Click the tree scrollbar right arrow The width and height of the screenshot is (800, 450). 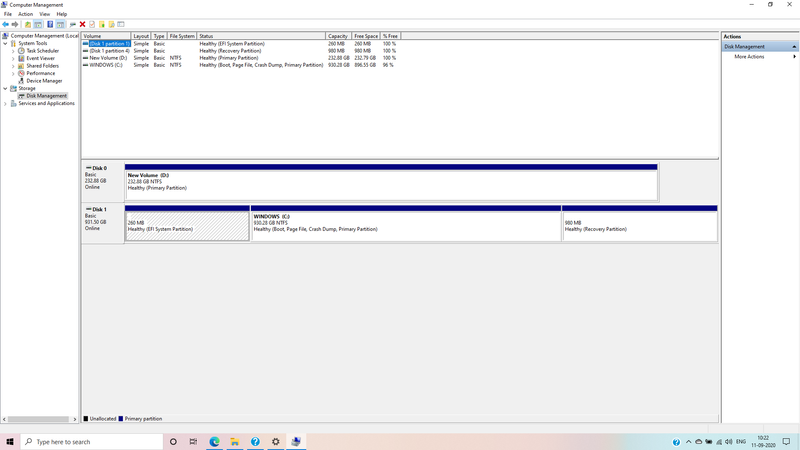pos(75,419)
